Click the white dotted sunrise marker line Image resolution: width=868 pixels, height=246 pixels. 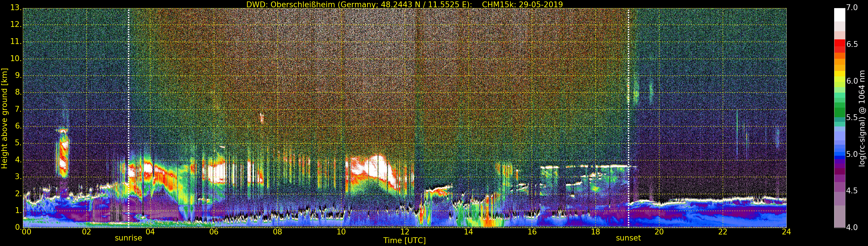point(128,118)
